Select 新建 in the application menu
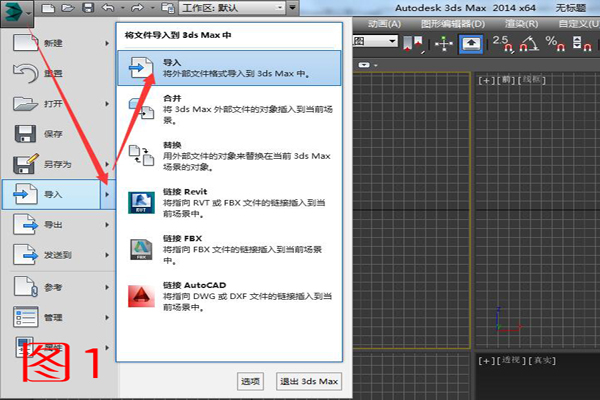 click(59, 43)
